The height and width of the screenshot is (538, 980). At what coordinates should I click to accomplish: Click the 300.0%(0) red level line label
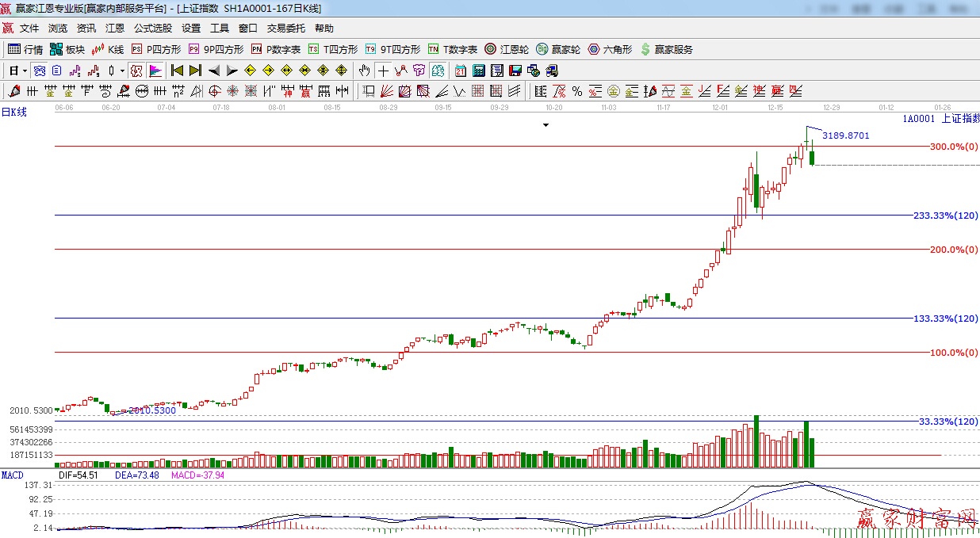point(954,147)
